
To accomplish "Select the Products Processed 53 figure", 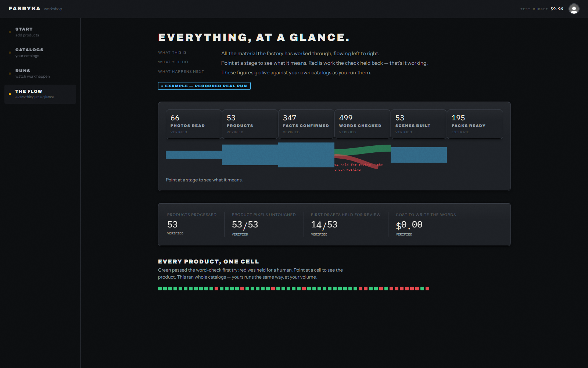I will pyautogui.click(x=172, y=224).
